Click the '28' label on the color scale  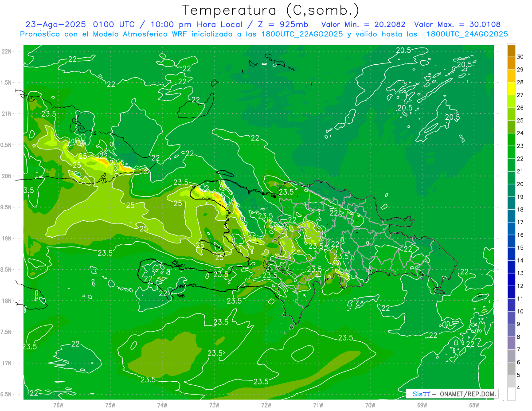point(521,82)
